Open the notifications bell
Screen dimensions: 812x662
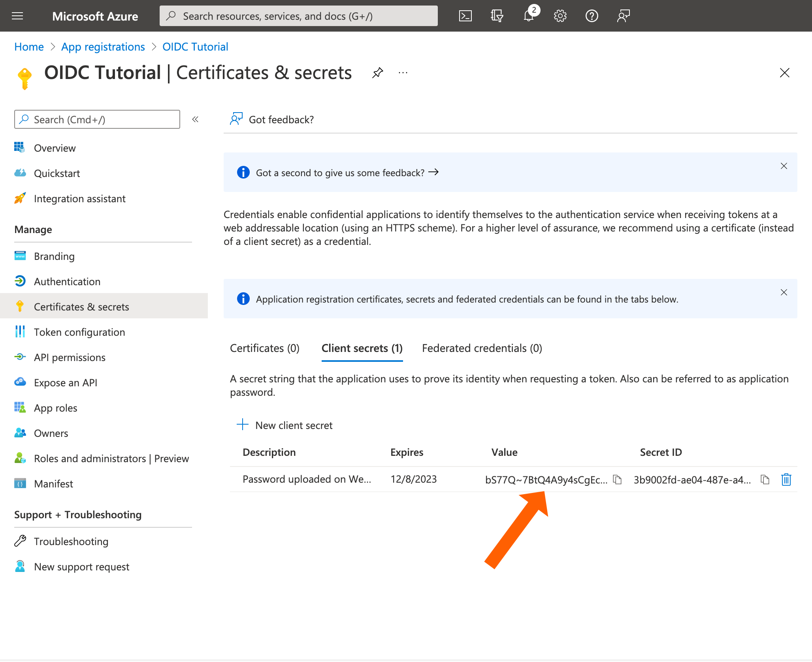[528, 16]
